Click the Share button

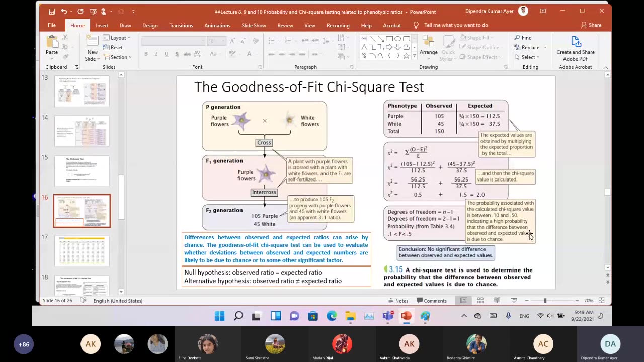[x=591, y=25]
